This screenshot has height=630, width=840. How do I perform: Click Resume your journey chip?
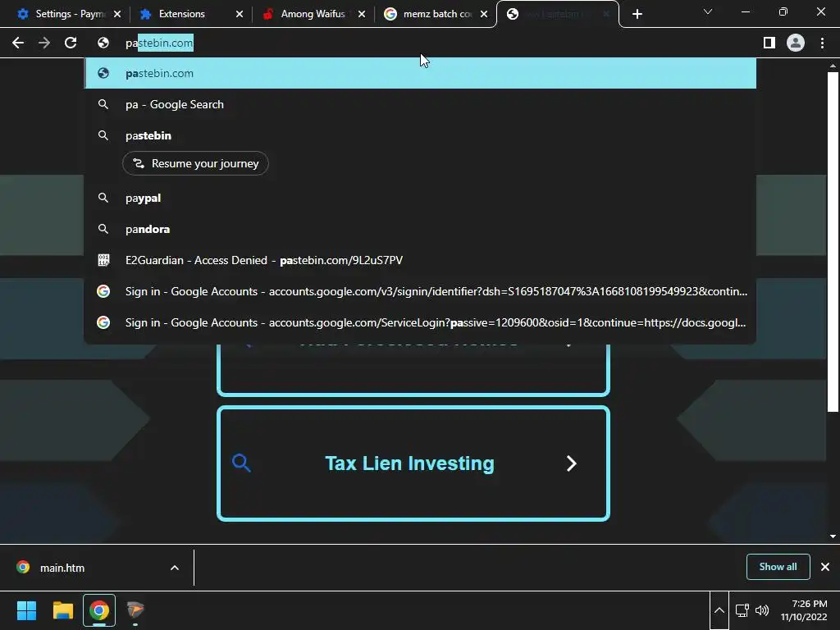(x=195, y=163)
